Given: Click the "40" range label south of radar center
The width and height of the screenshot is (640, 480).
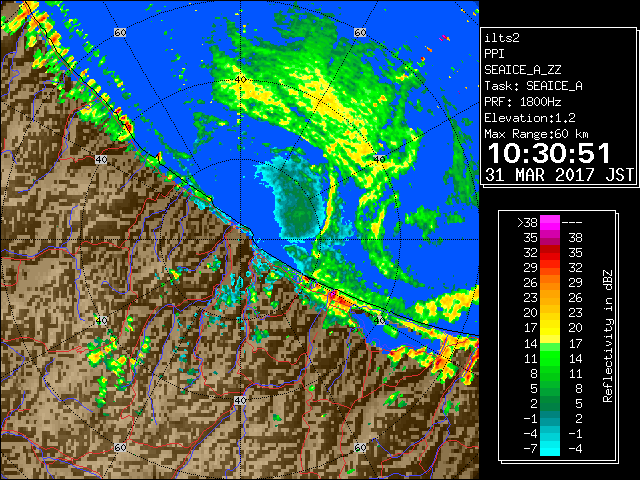Looking at the screenshot, I should (x=240, y=400).
